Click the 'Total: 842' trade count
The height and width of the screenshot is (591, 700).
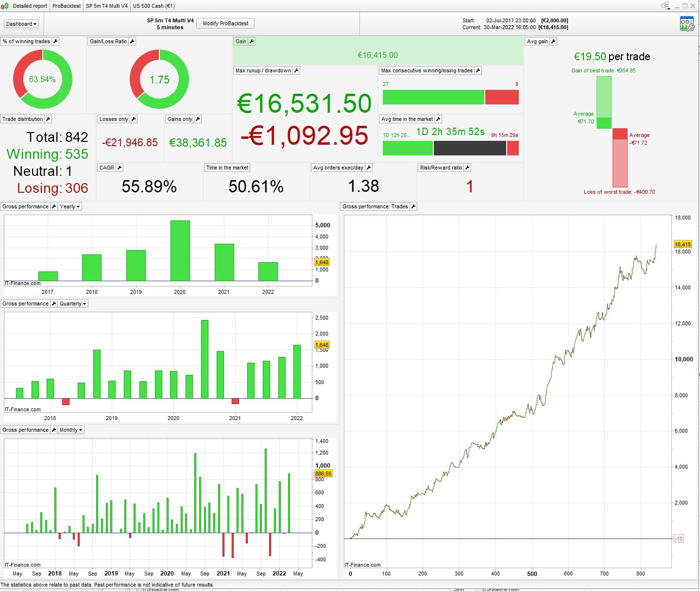pyautogui.click(x=57, y=137)
